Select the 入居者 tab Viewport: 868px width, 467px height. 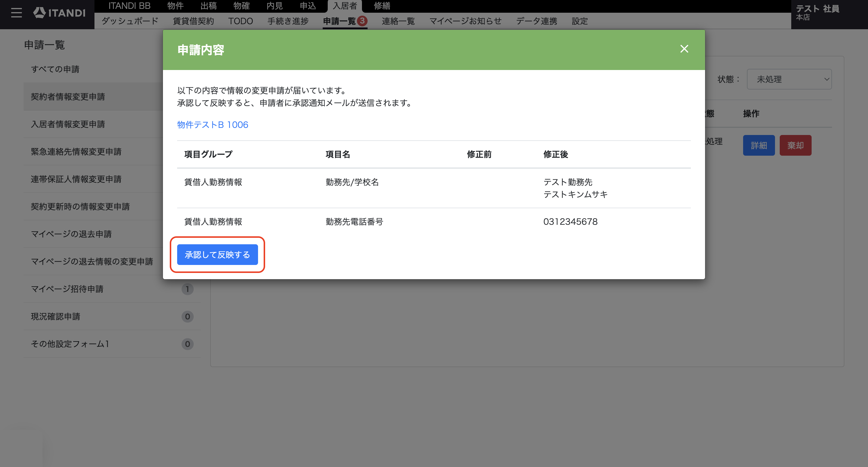pyautogui.click(x=345, y=6)
